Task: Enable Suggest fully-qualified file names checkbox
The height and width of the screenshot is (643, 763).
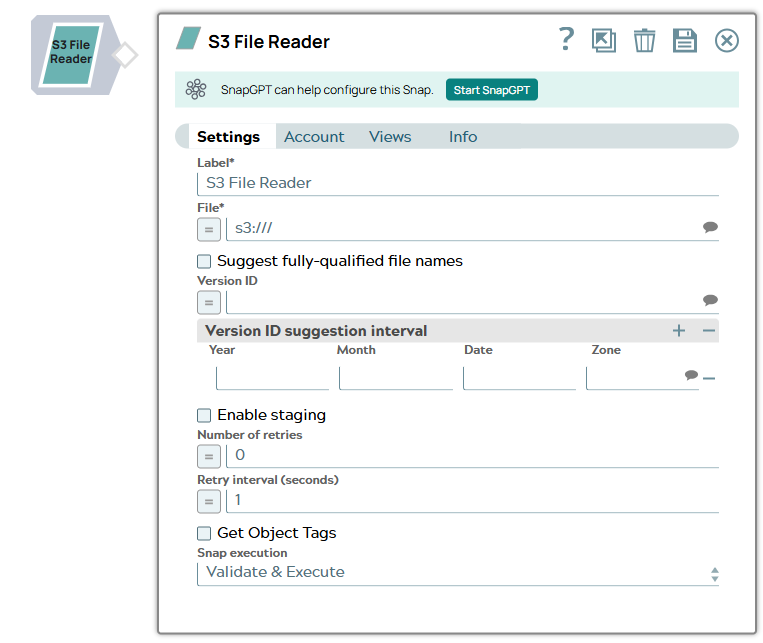Action: point(204,261)
